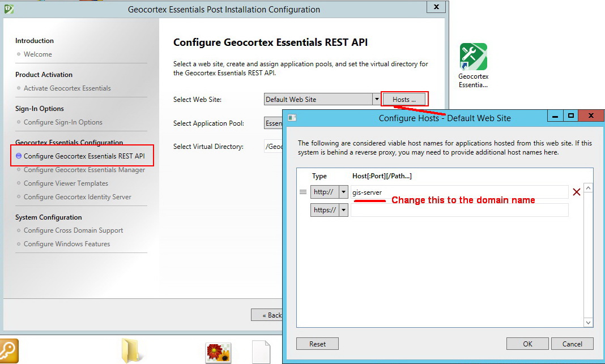Remove the gis-server host row with red X

577,192
